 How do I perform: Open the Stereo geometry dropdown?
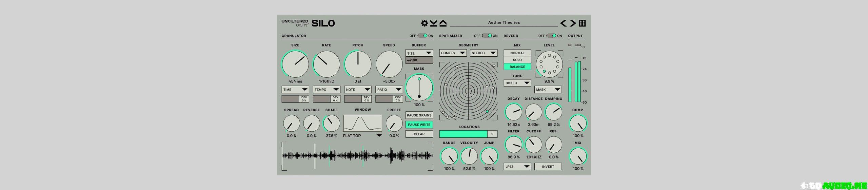[x=484, y=53]
